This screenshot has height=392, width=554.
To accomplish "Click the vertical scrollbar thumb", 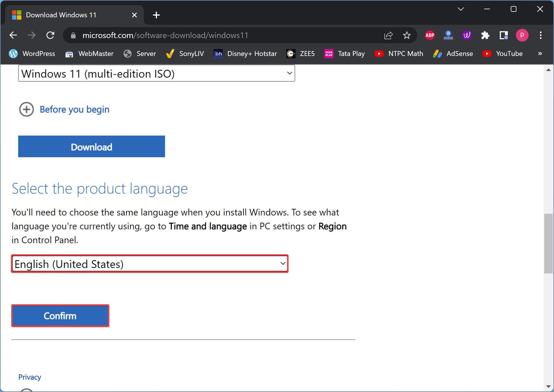I will [549, 243].
